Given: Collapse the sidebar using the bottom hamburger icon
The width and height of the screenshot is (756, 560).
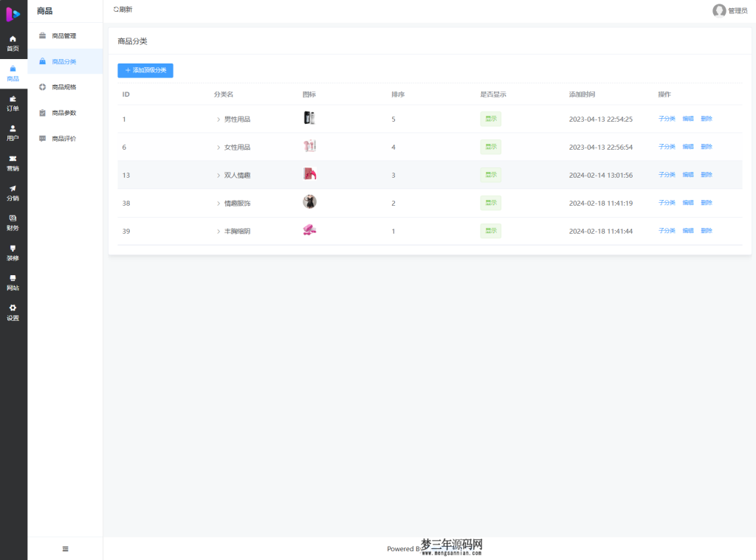Looking at the screenshot, I should (x=65, y=549).
